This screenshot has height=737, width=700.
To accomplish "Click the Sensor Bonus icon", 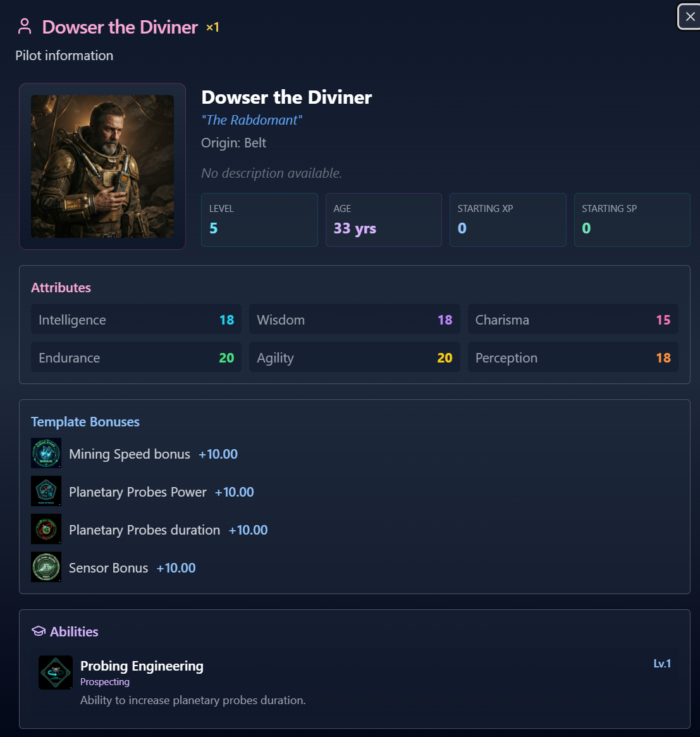I will (x=46, y=567).
